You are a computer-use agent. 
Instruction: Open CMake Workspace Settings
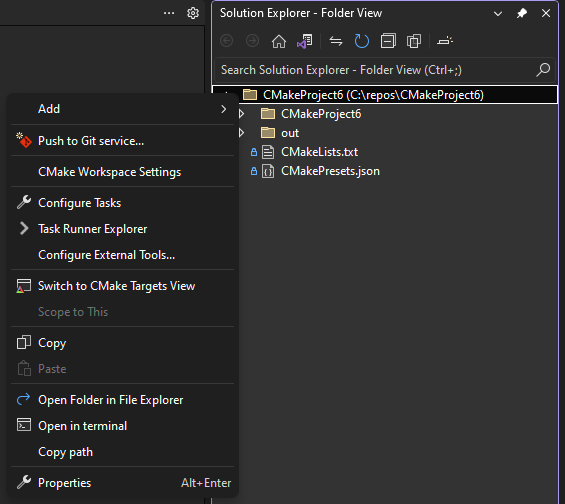coord(123,172)
